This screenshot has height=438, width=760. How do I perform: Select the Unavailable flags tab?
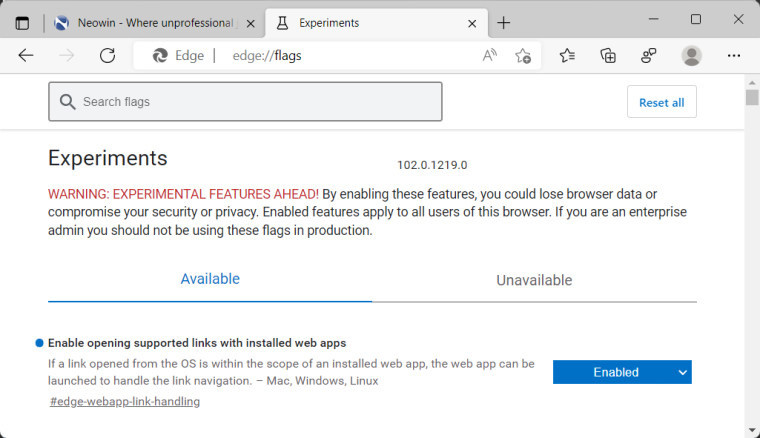[x=534, y=280]
